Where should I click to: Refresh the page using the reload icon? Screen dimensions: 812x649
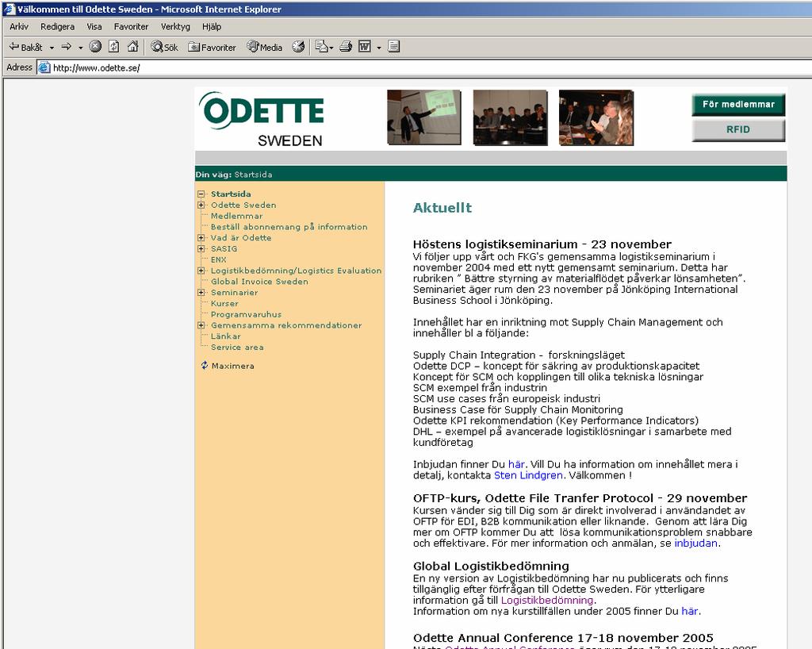click(x=114, y=47)
